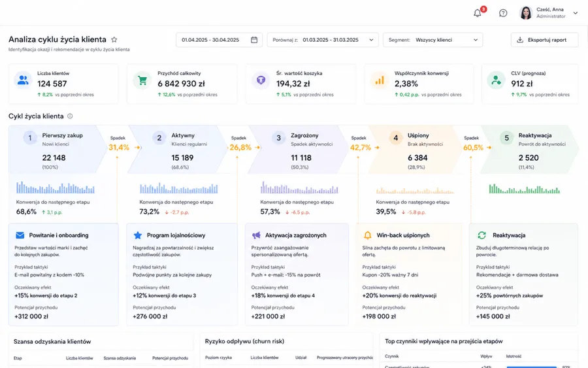Click the star icon on Program lojalnościowy
This screenshot has width=588, height=368.
(x=138, y=235)
